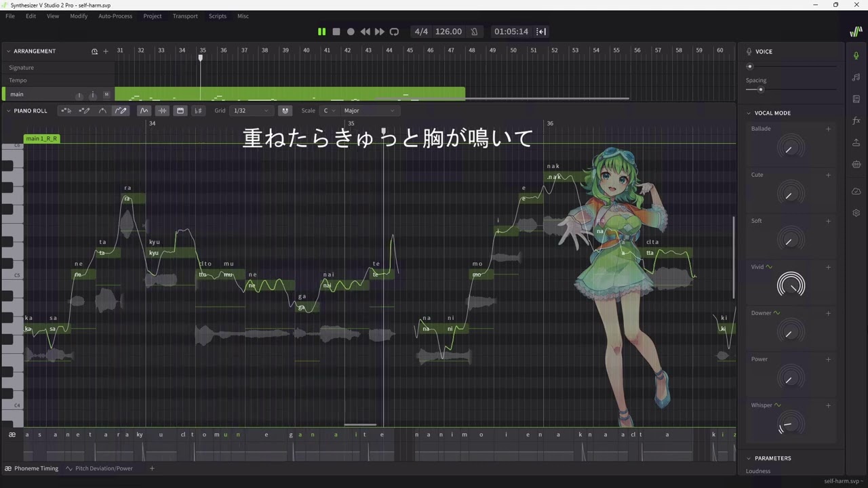
Task: Open the scale key C dropdown
Action: (329, 110)
